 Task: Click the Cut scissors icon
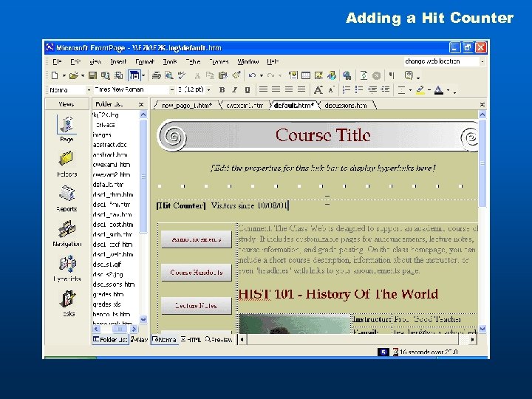pos(197,75)
